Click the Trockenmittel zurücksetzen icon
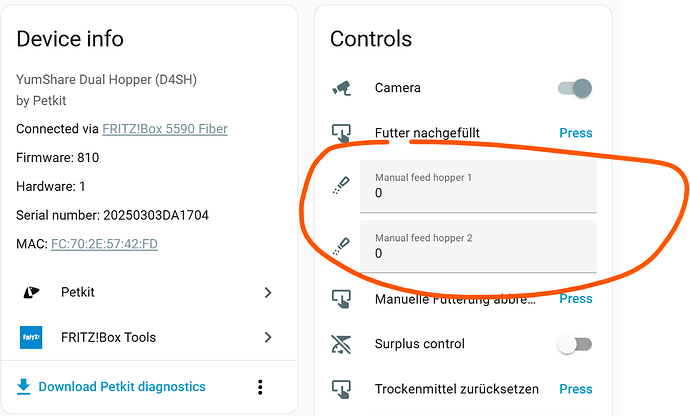Image resolution: width=690 pixels, height=416 pixels. point(341,389)
